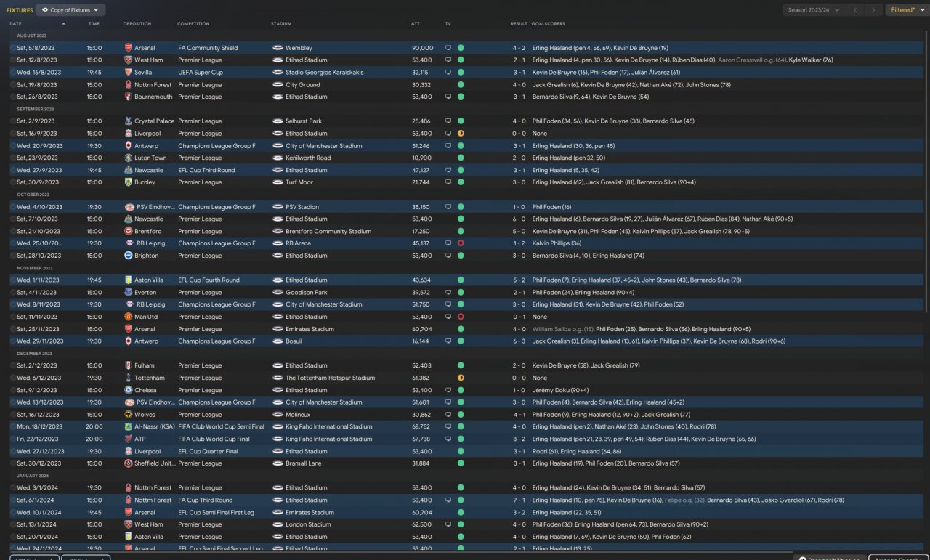
Task: Toggle the tick circle beside Sat, 2/9/2023
Action: click(13, 121)
